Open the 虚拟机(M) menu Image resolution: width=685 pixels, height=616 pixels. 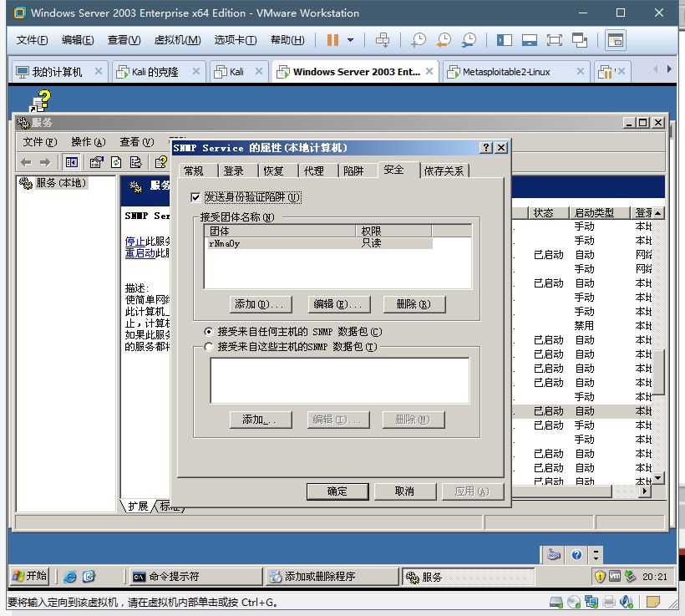coord(177,40)
